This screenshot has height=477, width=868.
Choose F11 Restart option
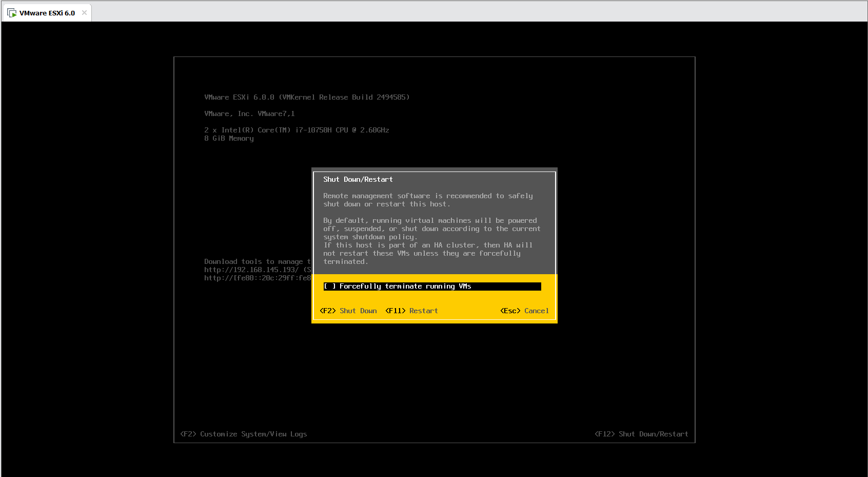click(x=411, y=311)
